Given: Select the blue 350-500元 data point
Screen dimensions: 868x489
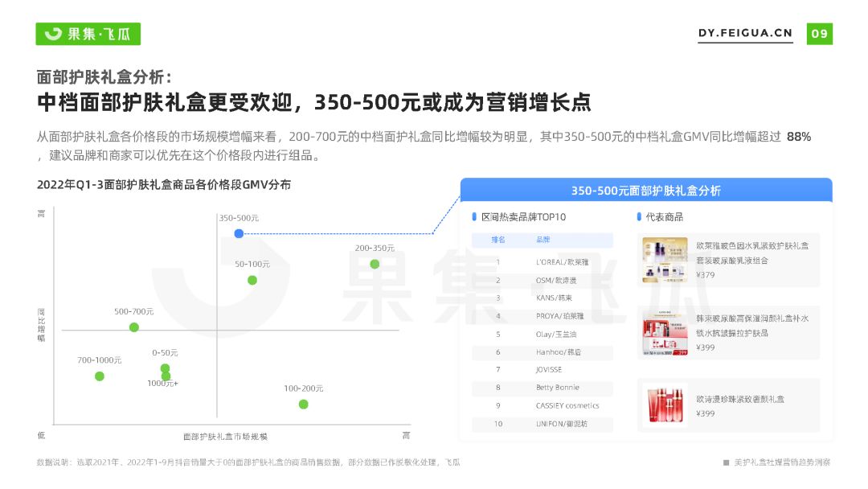Looking at the screenshot, I should click(x=239, y=234).
